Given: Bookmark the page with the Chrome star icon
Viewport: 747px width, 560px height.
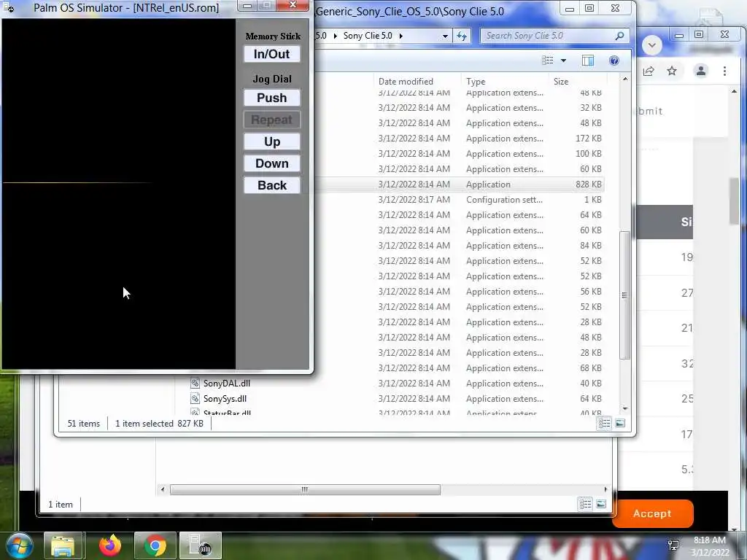Looking at the screenshot, I should point(672,71).
